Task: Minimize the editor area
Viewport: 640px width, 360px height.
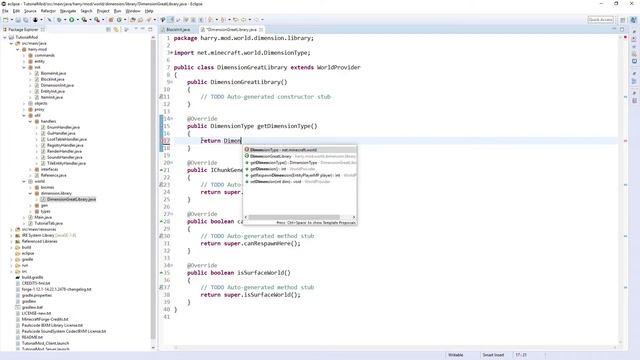Action: 614,29
